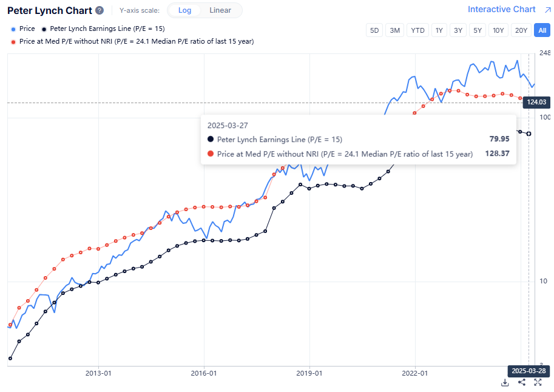Select the All time range
The image size is (554, 392).
coord(541,30)
